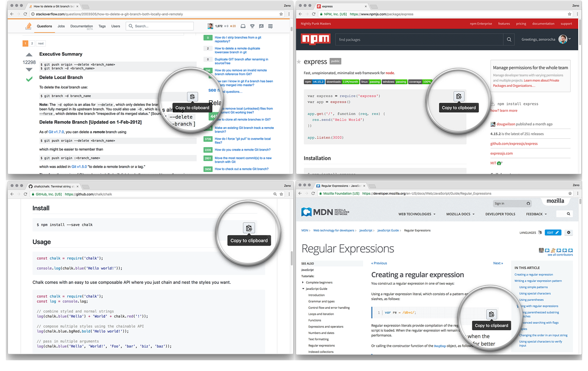The width and height of the screenshot is (588, 371).
Task: Open the documentation link on npm header
Action: [543, 24]
